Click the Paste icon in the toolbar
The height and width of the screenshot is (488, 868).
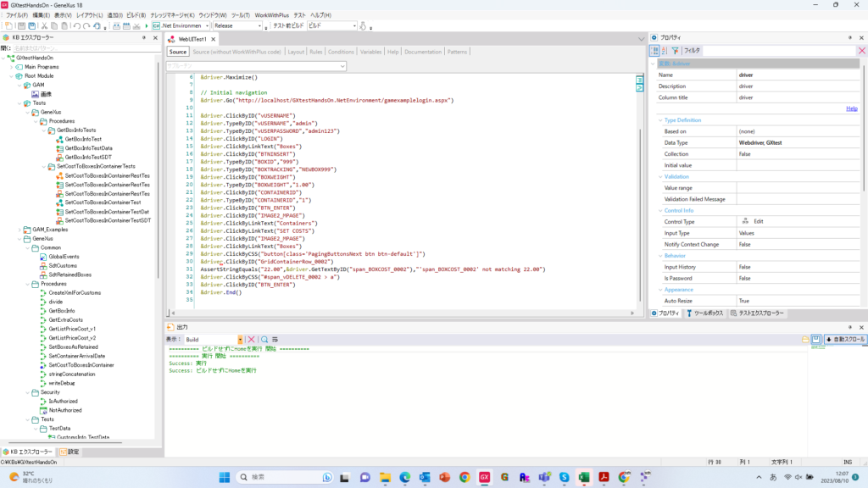64,26
